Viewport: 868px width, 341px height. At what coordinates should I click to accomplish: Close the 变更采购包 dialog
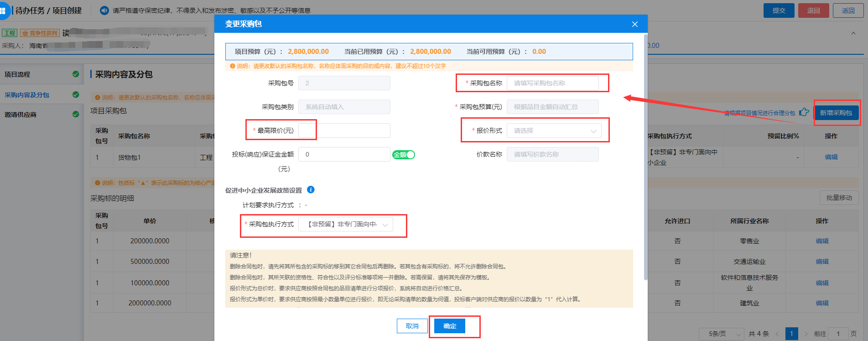click(634, 24)
